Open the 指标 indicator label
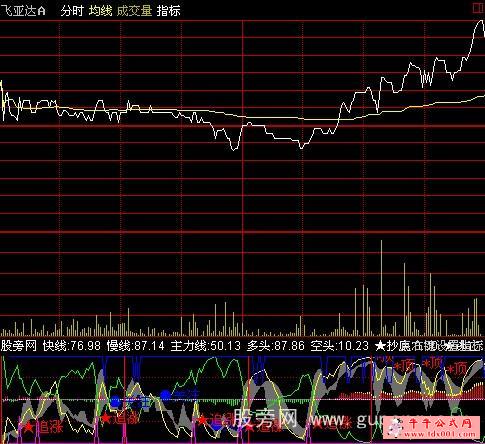The height and width of the screenshot is (444, 485). [x=169, y=11]
